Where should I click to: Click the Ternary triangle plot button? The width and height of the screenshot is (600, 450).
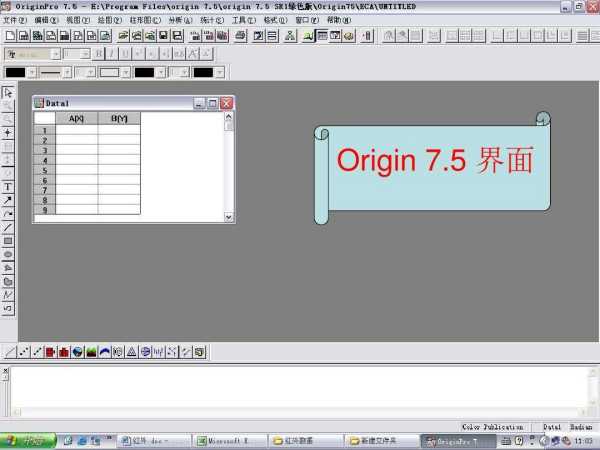point(132,352)
